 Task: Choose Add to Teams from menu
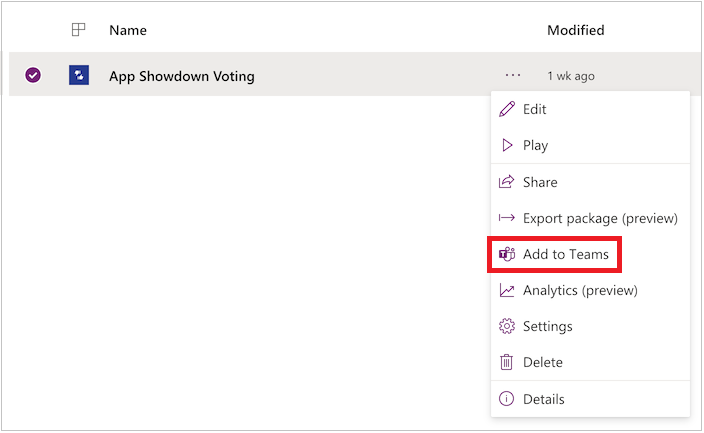[565, 255]
